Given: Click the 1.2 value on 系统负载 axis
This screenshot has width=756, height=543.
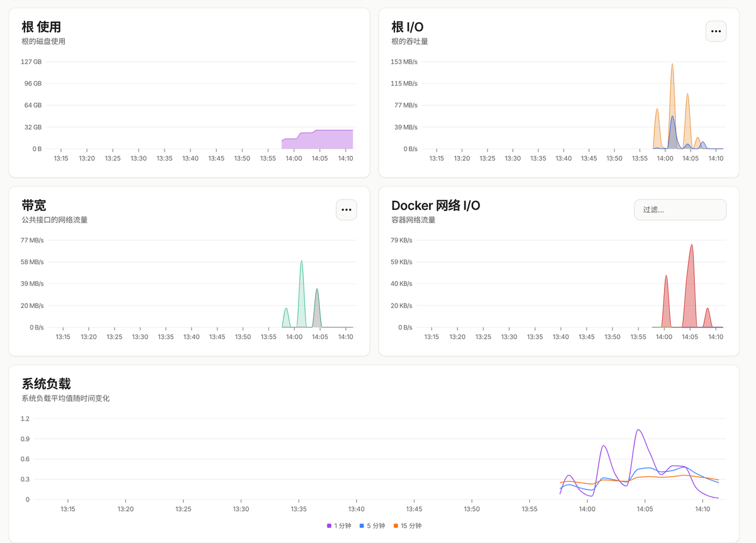Looking at the screenshot, I should point(25,418).
